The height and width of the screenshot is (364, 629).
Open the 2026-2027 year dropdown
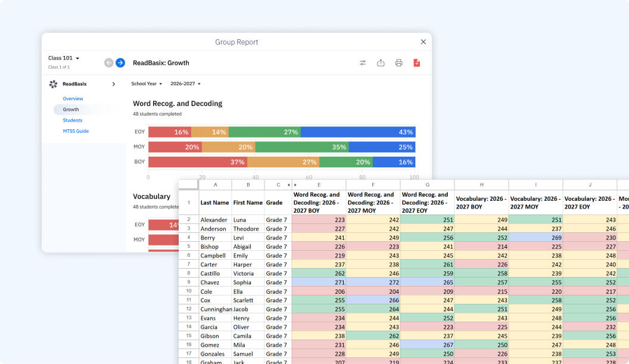[x=185, y=83]
